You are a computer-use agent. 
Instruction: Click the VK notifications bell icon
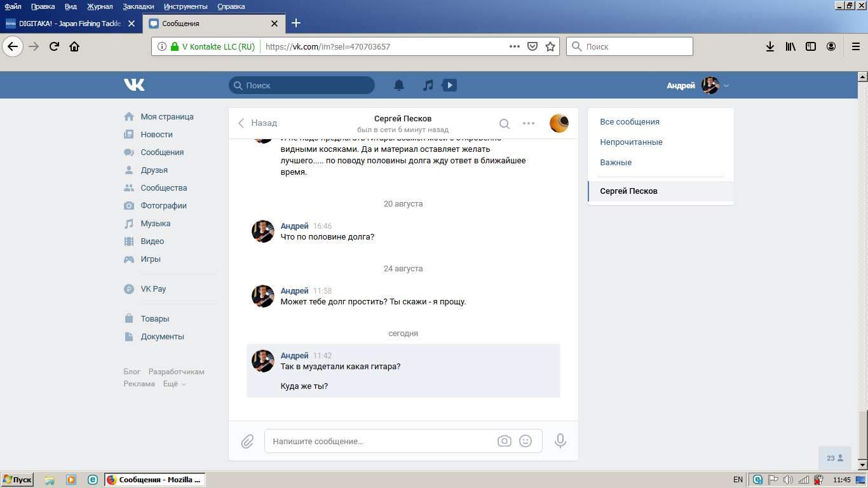[399, 85]
